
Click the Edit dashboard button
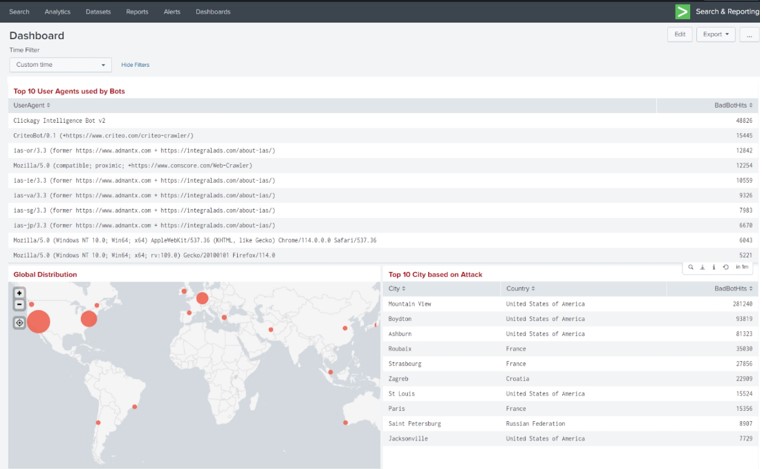[x=680, y=35]
